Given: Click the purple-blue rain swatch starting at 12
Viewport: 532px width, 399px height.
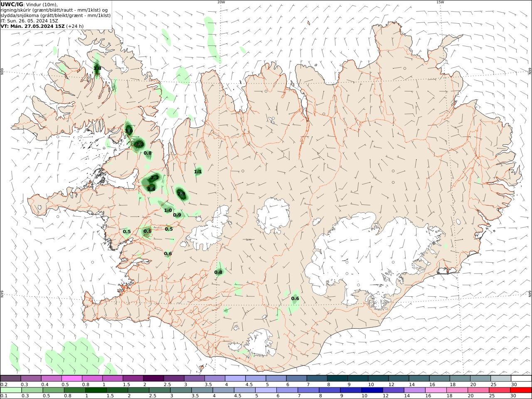Looking at the screenshot, I should (x=393, y=390).
